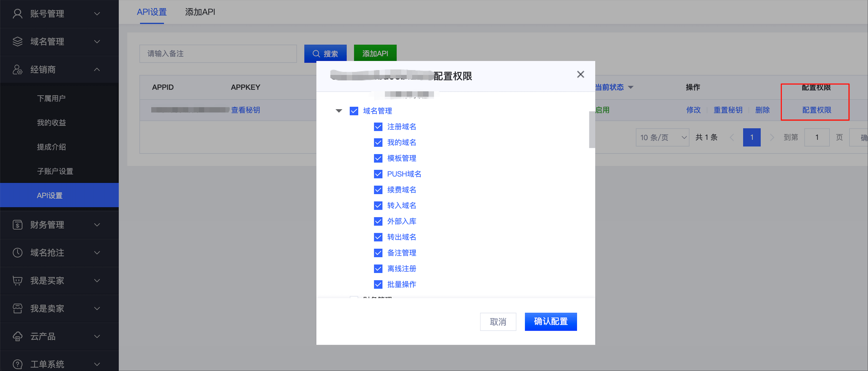
Task: Select page 1 in pagination
Action: tap(752, 138)
